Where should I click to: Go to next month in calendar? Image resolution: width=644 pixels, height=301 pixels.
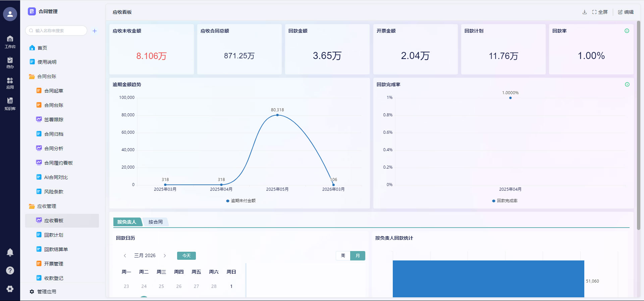coord(165,256)
